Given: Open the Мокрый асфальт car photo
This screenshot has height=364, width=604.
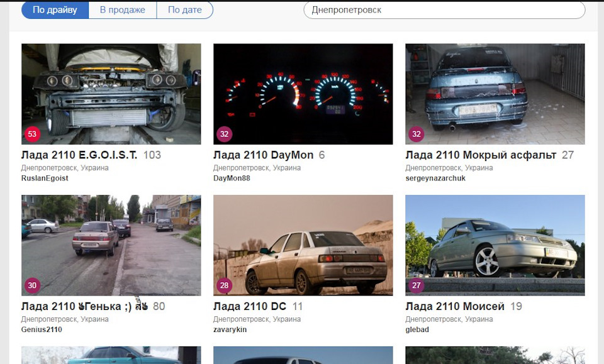Looking at the screenshot, I should tap(495, 94).
